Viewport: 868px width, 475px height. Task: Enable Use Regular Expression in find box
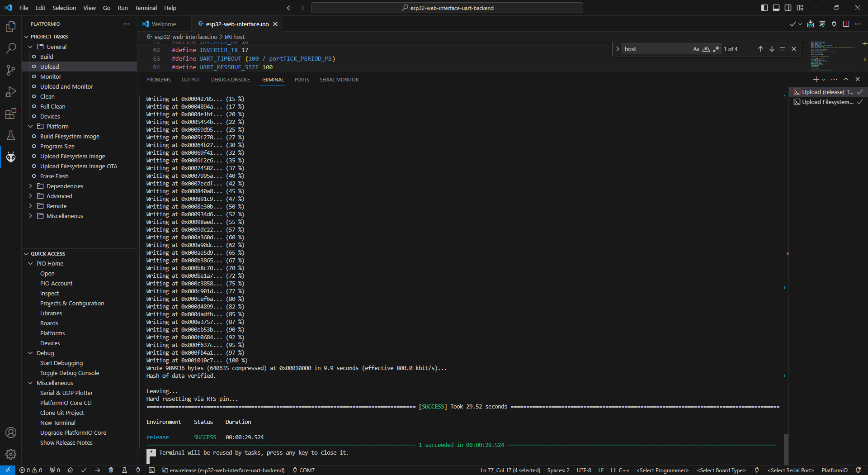[x=716, y=49]
